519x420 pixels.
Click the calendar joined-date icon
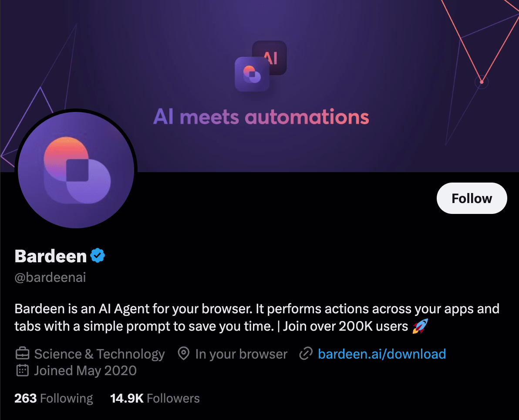(22, 371)
